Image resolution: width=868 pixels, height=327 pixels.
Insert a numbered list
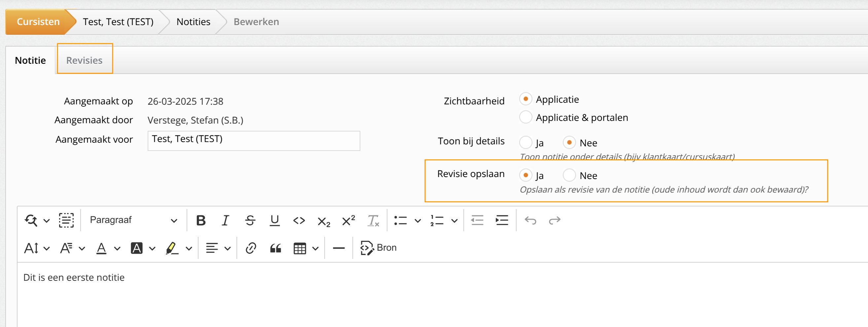437,220
